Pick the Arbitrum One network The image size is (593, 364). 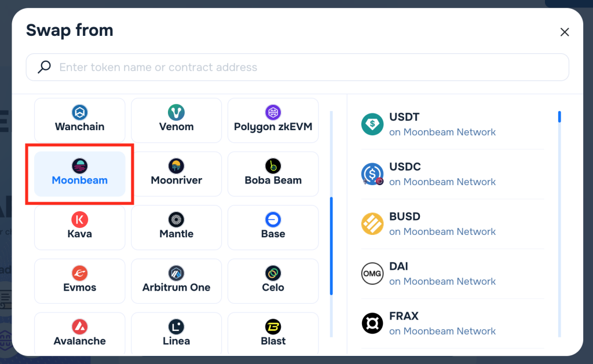point(176,281)
